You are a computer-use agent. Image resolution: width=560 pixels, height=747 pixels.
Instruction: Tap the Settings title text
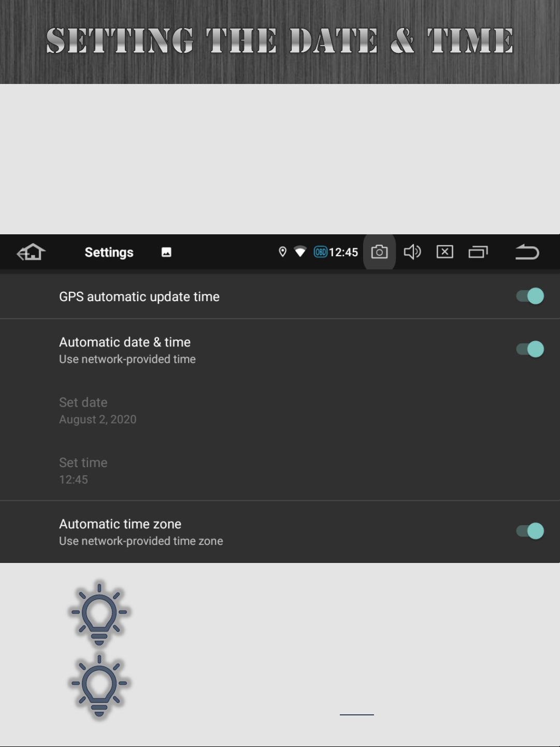coord(109,252)
